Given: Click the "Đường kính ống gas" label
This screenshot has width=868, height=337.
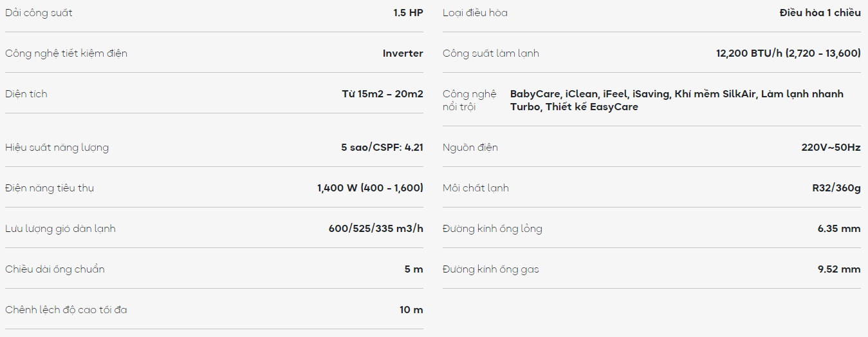Looking at the screenshot, I should click(491, 269).
